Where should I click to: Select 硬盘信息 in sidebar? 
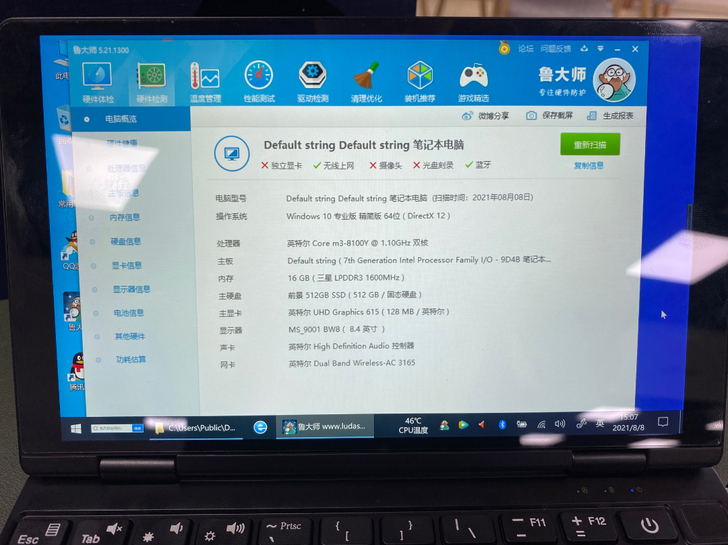(125, 241)
